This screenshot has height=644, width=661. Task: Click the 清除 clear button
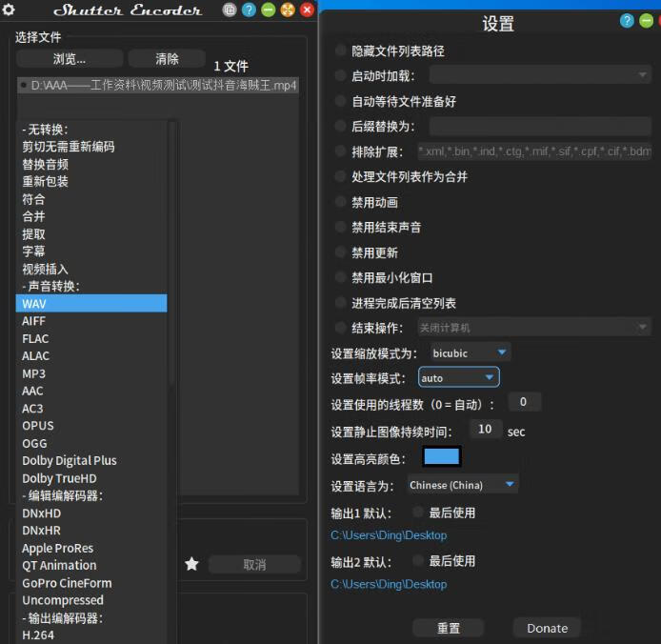coord(167,59)
